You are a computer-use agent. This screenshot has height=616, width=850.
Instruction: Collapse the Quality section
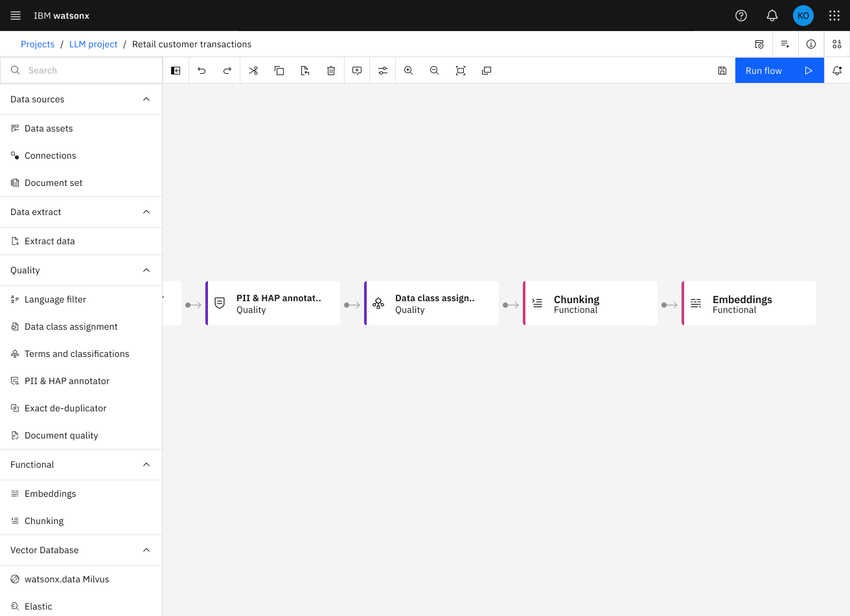pyautogui.click(x=146, y=270)
